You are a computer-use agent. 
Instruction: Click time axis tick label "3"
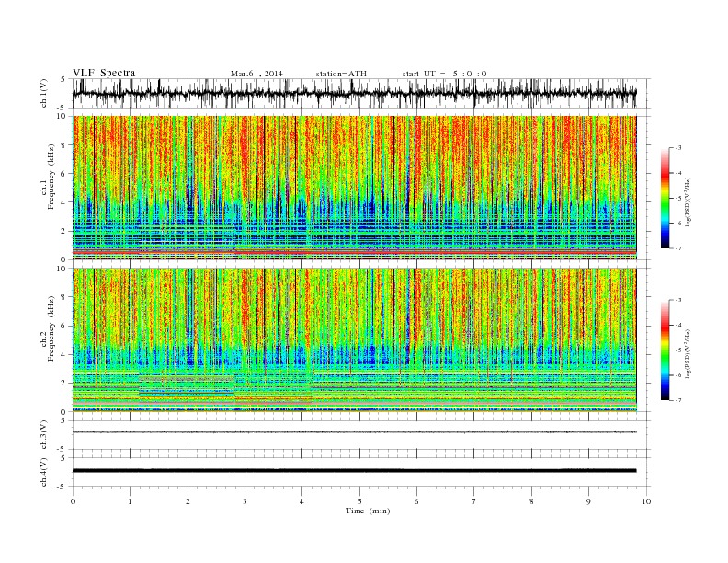coord(245,501)
